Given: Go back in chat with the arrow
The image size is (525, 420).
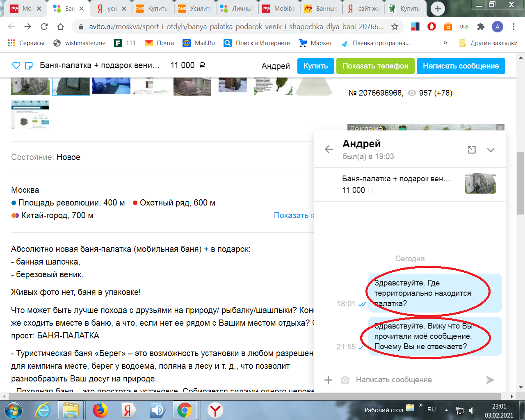Looking at the screenshot, I should pos(329,149).
